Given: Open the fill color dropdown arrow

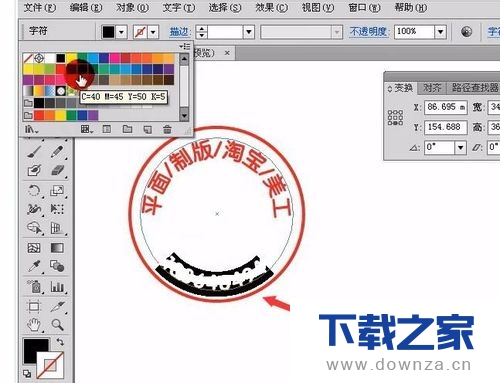Looking at the screenshot, I should click(x=121, y=32).
